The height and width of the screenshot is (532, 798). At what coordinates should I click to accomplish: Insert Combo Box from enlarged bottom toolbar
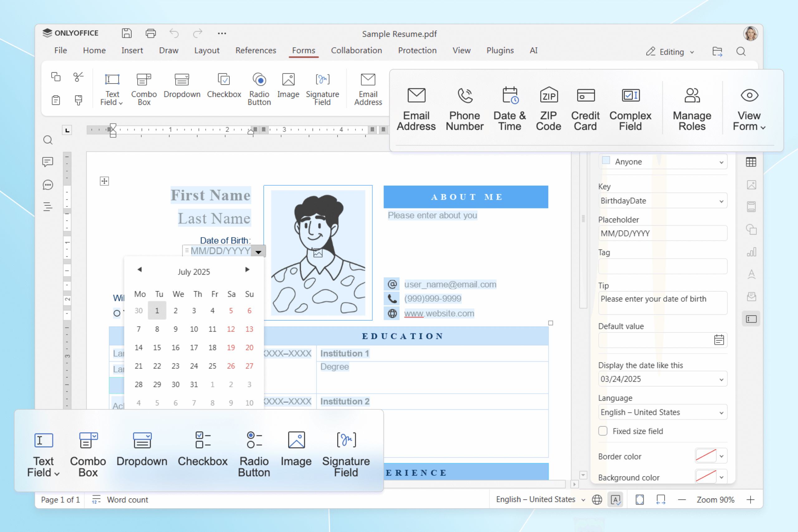pyautogui.click(x=88, y=455)
